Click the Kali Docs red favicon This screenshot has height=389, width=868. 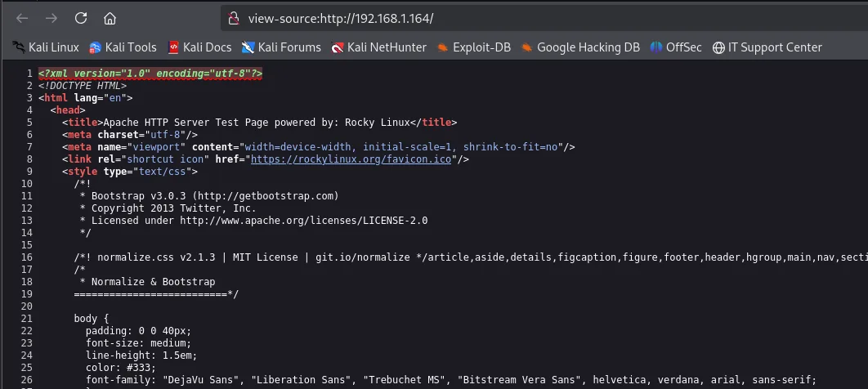coord(173,47)
